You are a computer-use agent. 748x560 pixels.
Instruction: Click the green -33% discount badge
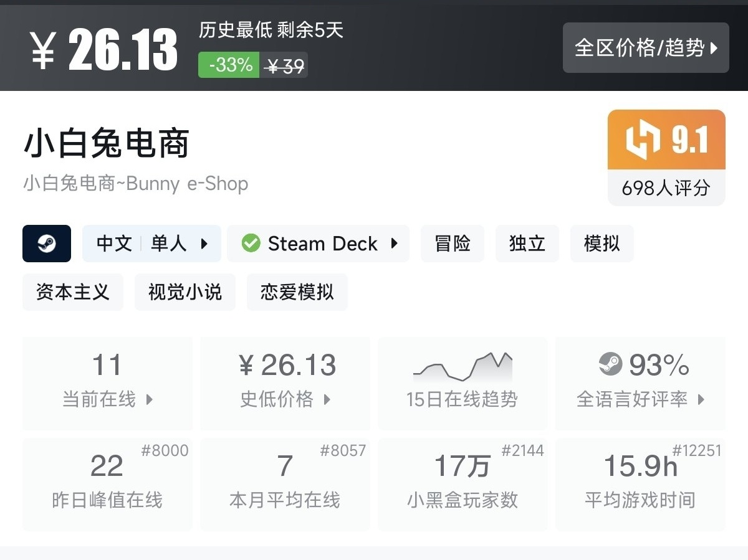[229, 65]
